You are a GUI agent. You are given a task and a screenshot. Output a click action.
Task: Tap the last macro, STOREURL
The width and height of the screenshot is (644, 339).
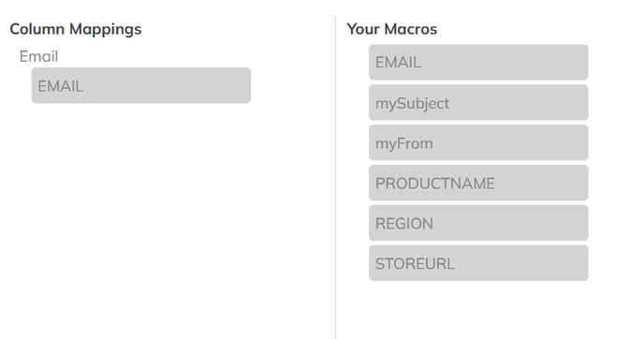coord(478,263)
